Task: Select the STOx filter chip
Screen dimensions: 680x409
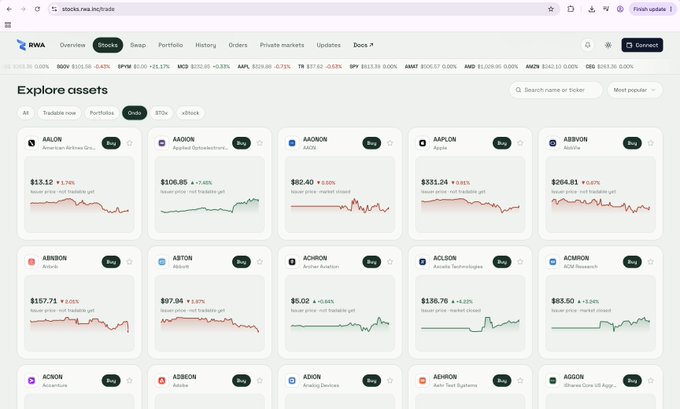Action: (x=161, y=113)
